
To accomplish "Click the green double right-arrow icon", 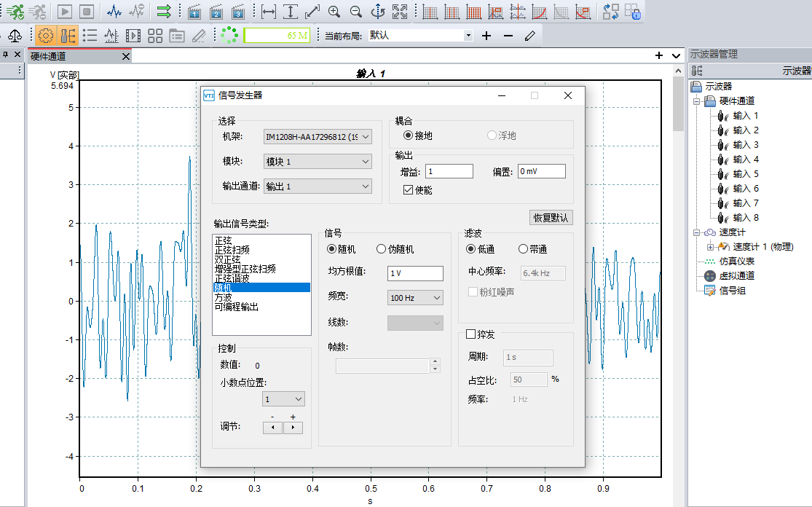I will coord(164,12).
